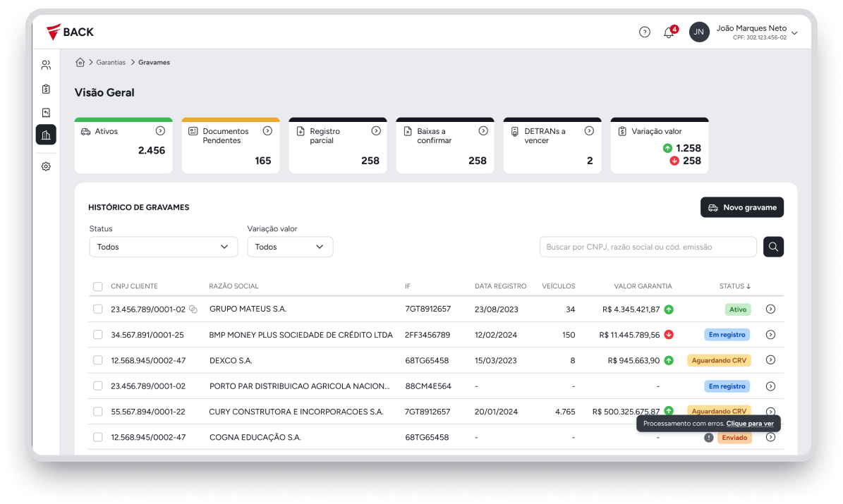The width and height of the screenshot is (843, 504).
Task: Toggle the select-all header checkbox
Action: (x=98, y=286)
